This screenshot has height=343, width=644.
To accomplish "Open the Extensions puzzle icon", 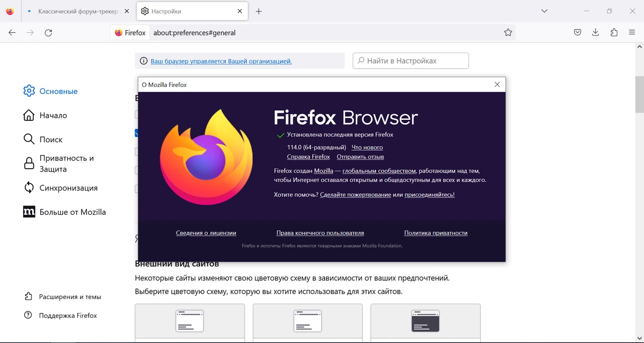I will [x=614, y=33].
